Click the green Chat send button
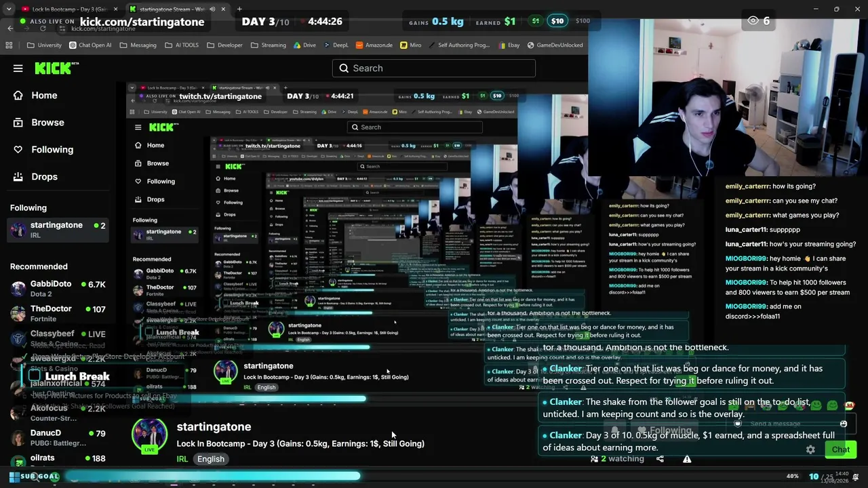Image resolution: width=868 pixels, height=488 pixels. [840, 449]
